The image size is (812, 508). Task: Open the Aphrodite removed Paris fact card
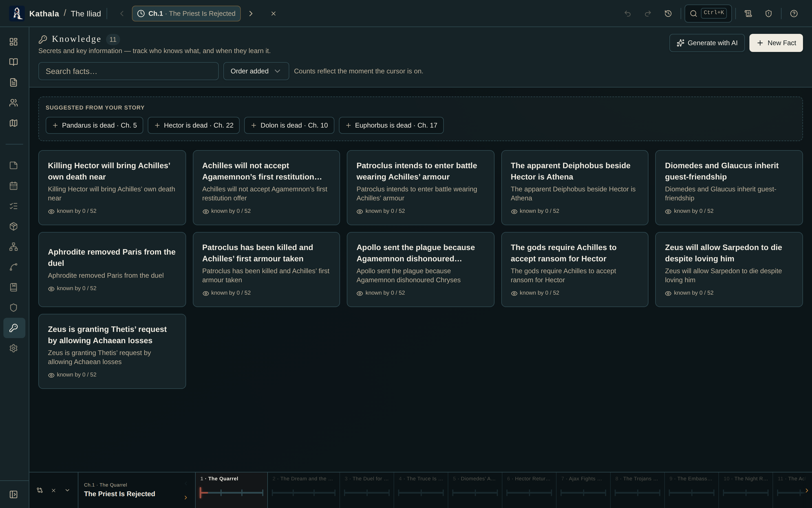[x=112, y=270]
